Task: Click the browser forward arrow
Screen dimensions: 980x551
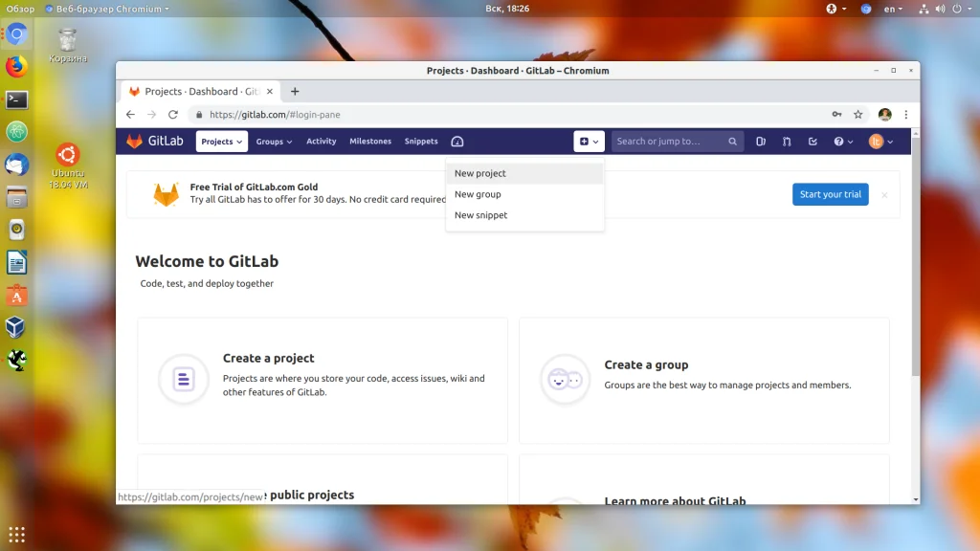Action: click(x=152, y=115)
